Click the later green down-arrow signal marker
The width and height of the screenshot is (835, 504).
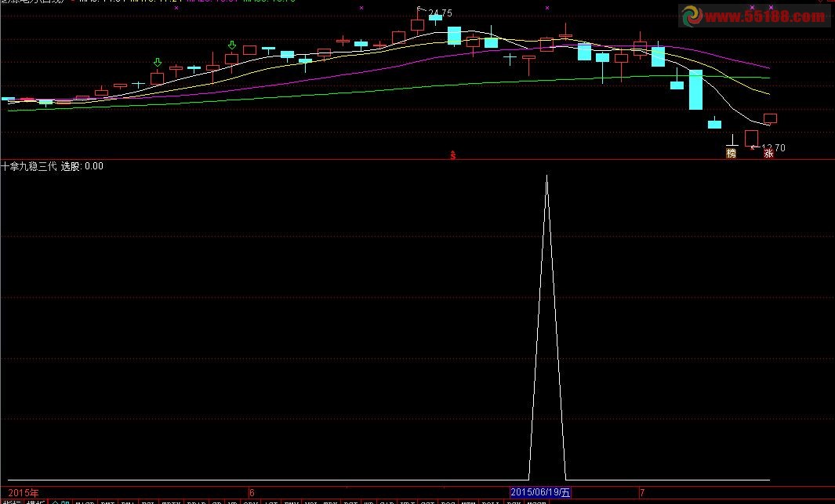click(x=231, y=45)
